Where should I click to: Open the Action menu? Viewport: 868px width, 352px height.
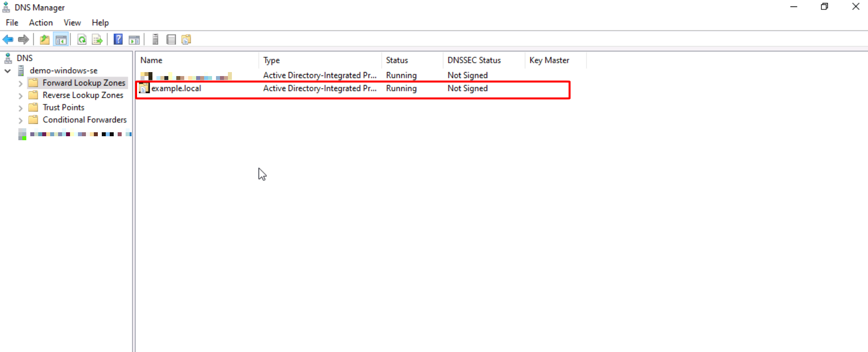41,23
